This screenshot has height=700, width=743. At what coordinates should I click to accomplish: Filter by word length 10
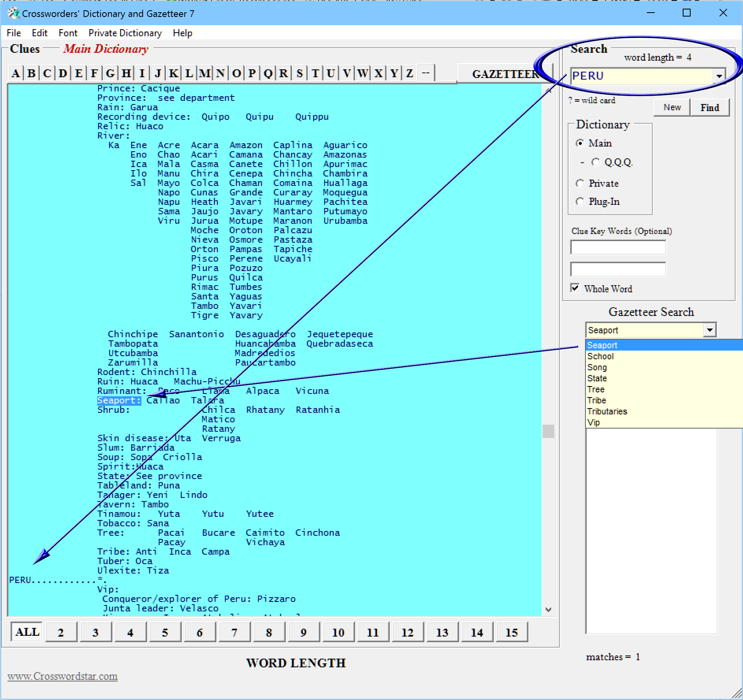(338, 632)
